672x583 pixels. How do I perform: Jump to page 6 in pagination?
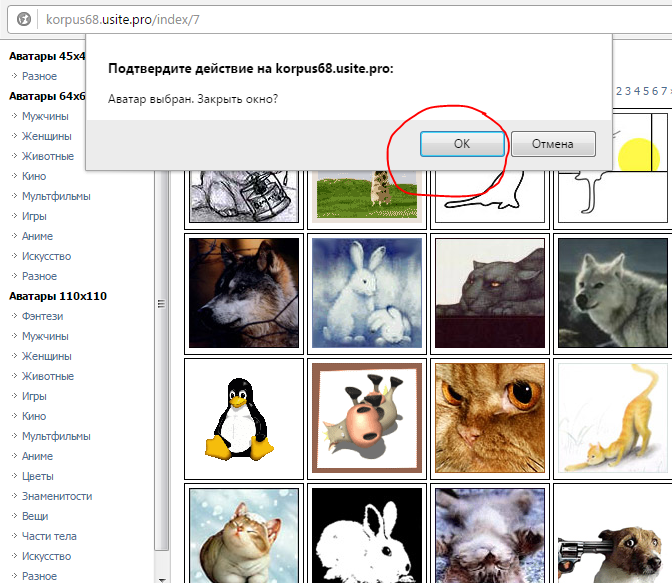[x=656, y=91]
